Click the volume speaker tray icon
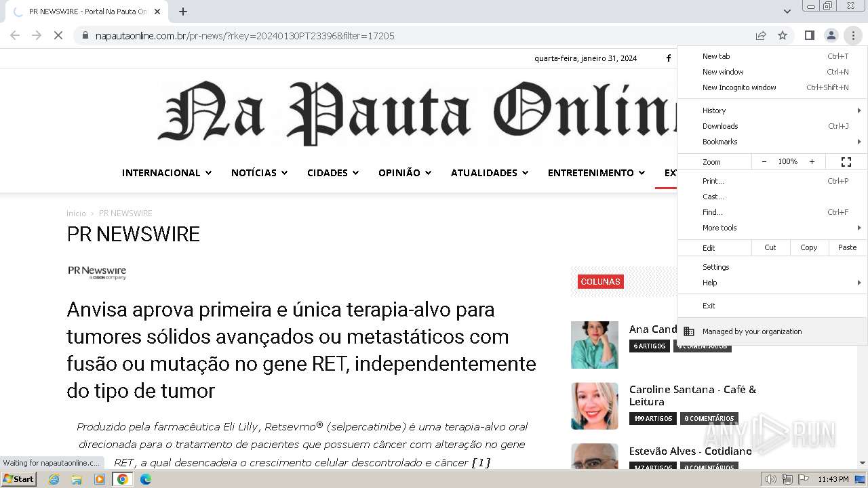The image size is (868, 488). (x=770, y=479)
